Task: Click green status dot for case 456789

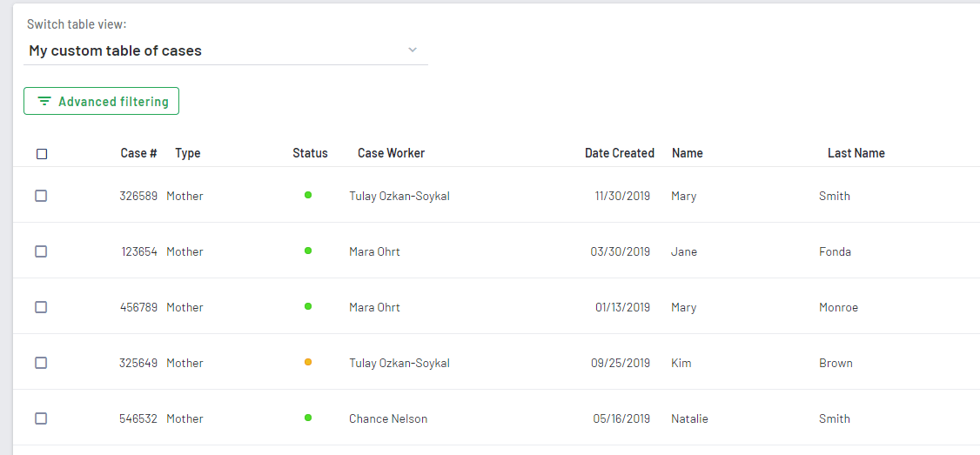Action: (x=308, y=306)
